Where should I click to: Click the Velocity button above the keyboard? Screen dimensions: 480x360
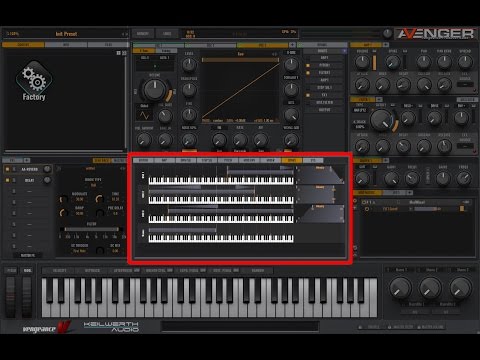[x=60, y=270]
